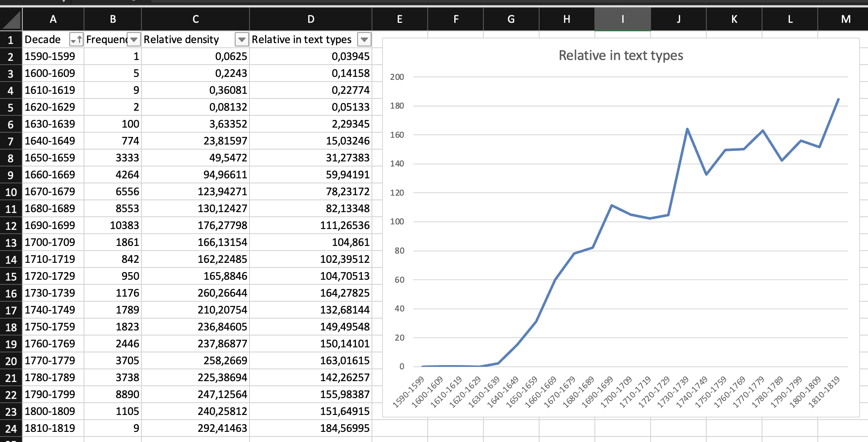Open the Frequency column filter dropdown
This screenshot has width=868, height=442.
tap(134, 40)
